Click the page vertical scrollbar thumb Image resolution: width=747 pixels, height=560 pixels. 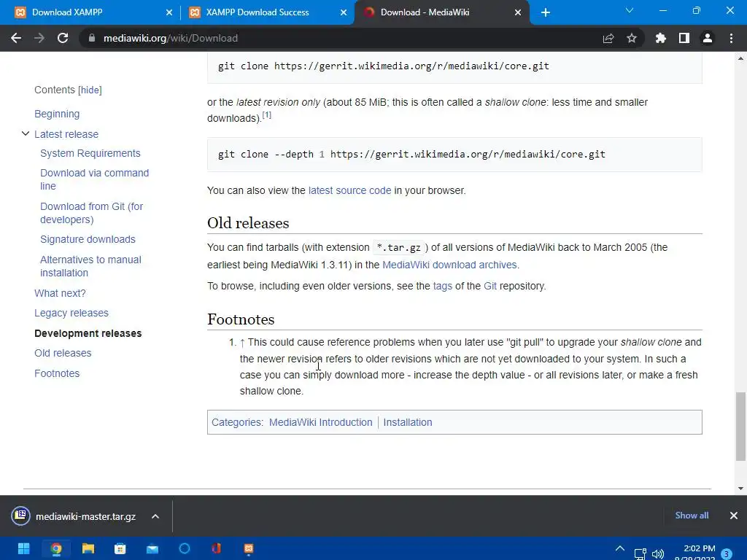(x=740, y=426)
